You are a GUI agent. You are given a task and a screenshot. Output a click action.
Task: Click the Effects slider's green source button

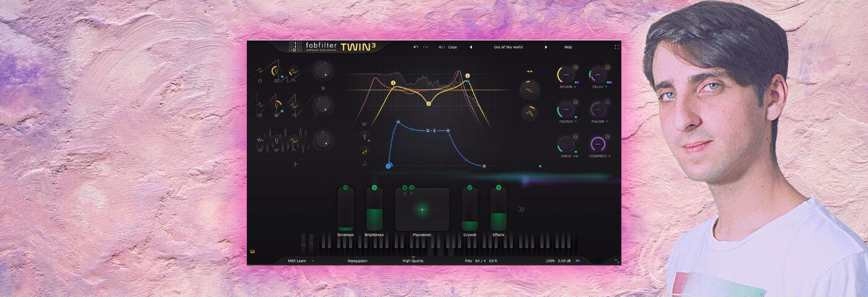[x=498, y=187]
